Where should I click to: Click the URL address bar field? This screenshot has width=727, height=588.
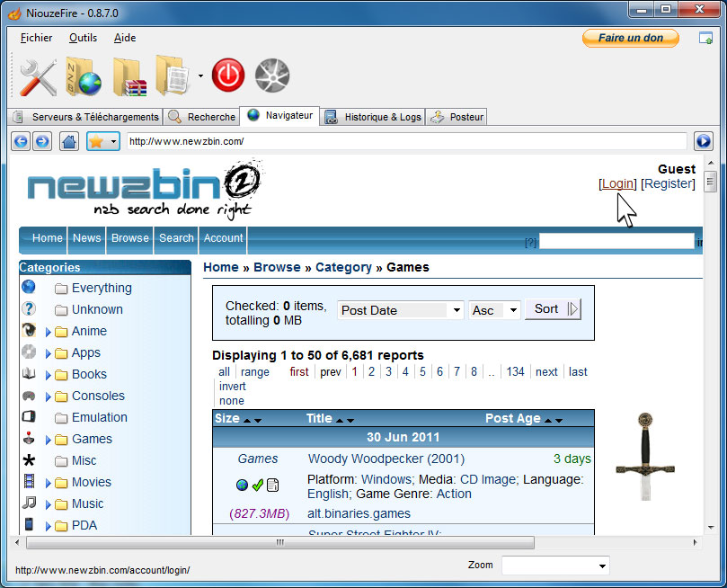406,141
